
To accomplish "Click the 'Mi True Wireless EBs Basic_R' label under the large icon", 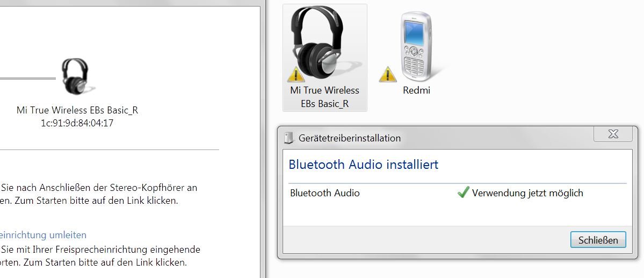I will click(324, 97).
